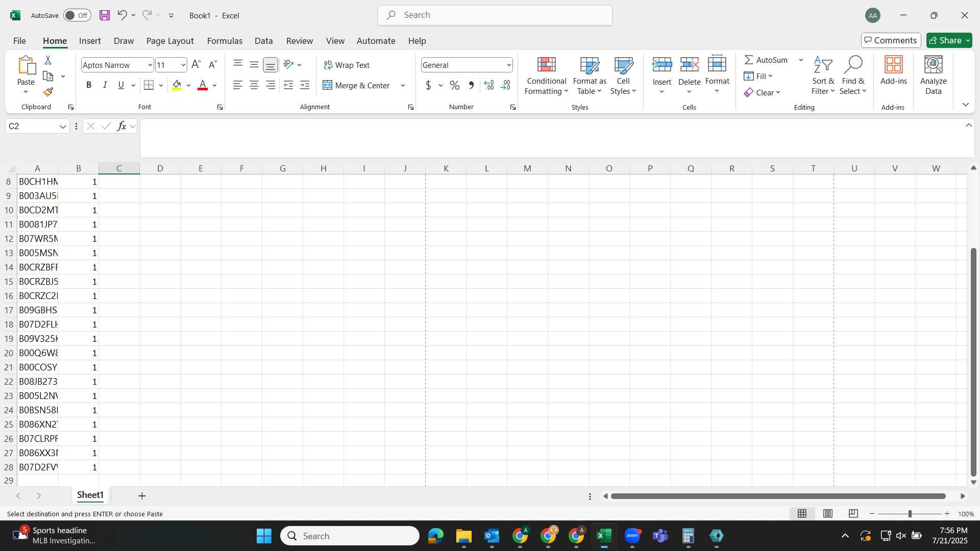980x551 pixels.
Task: Click the Orientation text angle icon
Action: point(288,65)
